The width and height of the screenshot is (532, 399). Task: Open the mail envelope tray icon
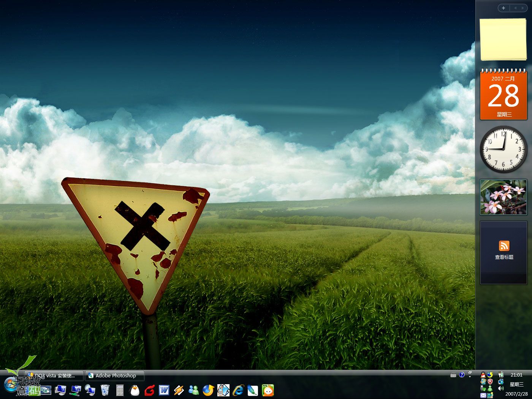click(483, 395)
